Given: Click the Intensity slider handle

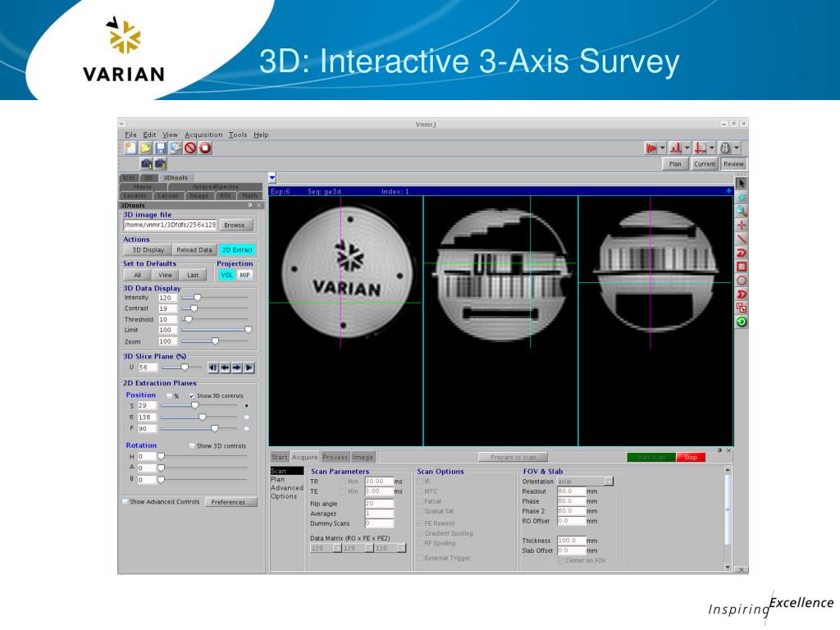Looking at the screenshot, I should tap(197, 297).
